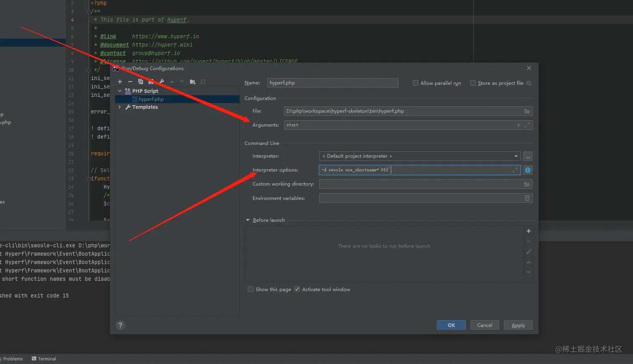Open environment variables editor icon
This screenshot has height=364, width=633.
pyautogui.click(x=527, y=198)
